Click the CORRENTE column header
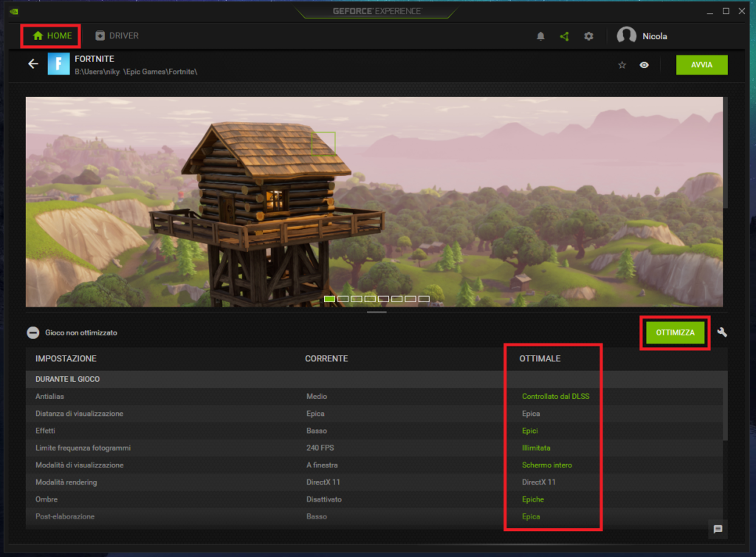The image size is (756, 557). tap(326, 359)
